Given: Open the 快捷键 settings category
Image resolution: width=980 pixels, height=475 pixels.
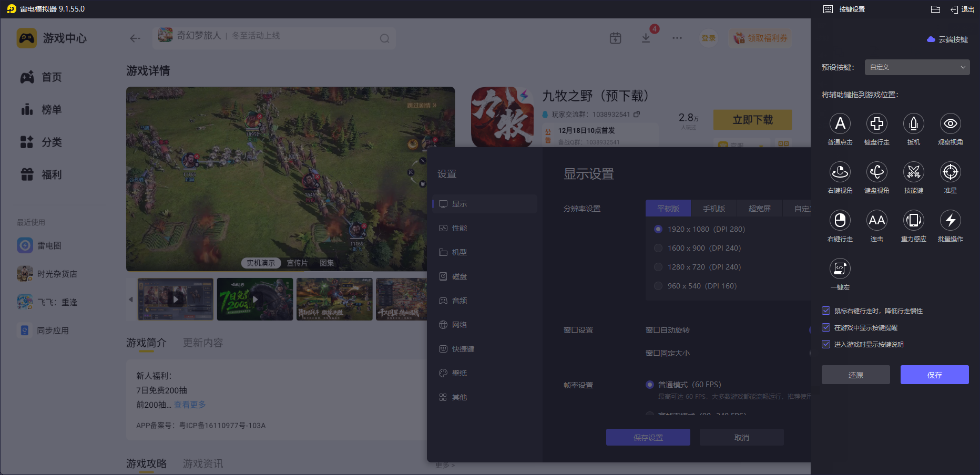Looking at the screenshot, I should point(485,349).
